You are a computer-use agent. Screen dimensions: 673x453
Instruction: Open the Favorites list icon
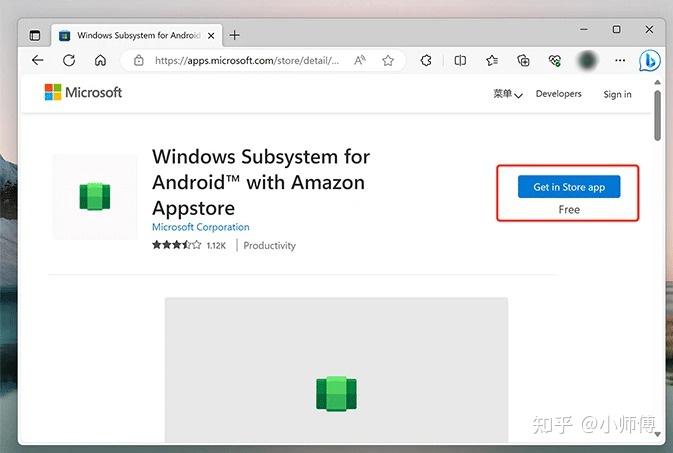click(492, 61)
